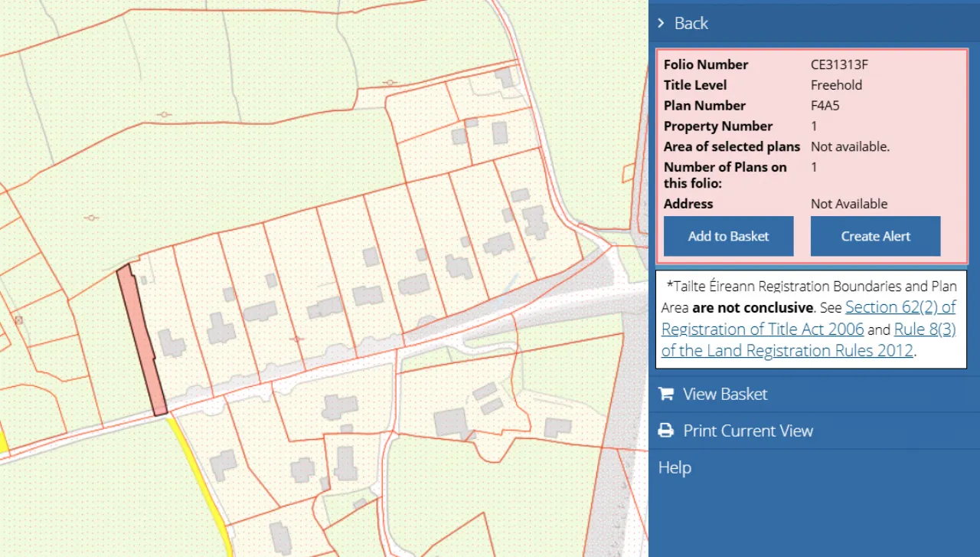Click the shopping basket icon beside View Basket

(665, 394)
